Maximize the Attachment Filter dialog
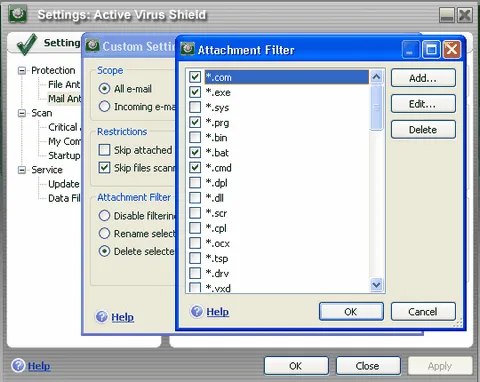 click(x=431, y=50)
